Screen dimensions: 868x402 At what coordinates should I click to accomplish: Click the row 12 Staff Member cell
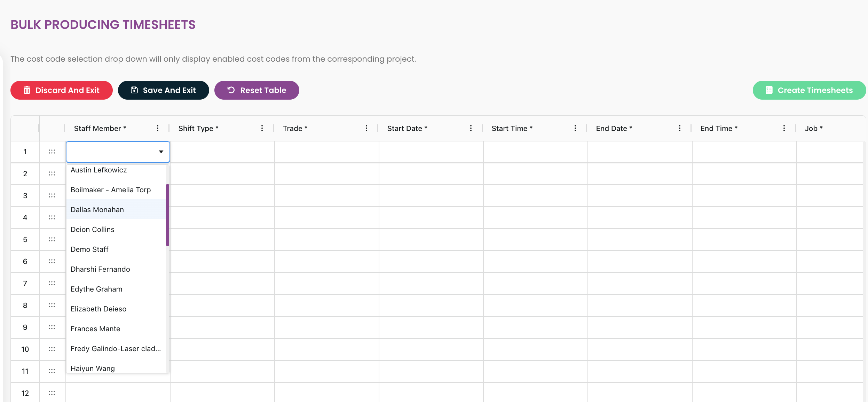pos(118,393)
